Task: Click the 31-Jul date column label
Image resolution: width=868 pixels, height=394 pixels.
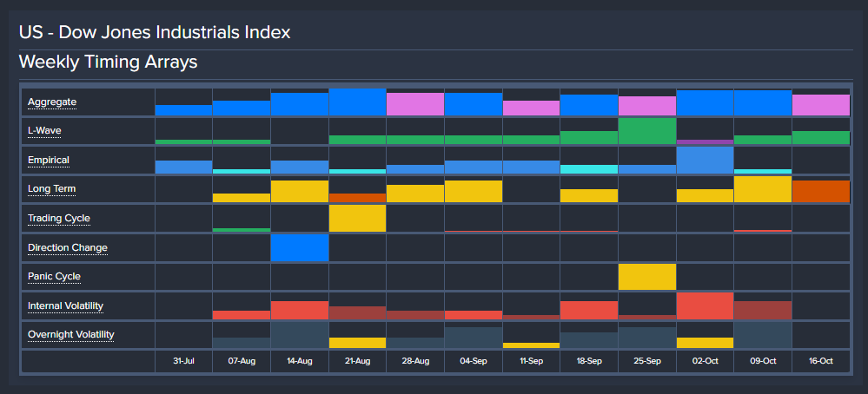Action: coord(183,362)
